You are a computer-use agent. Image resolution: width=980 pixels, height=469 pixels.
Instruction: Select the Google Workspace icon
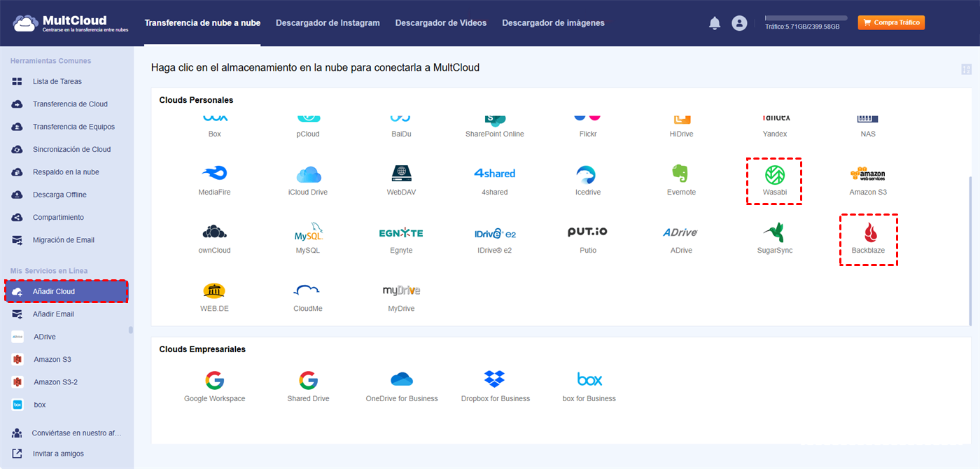(214, 380)
